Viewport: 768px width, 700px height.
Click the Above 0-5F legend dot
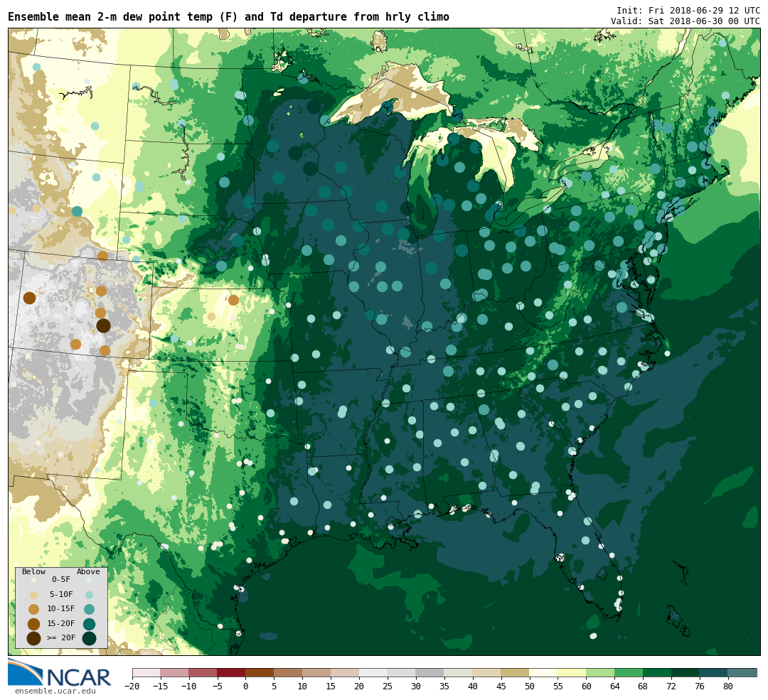tap(89, 580)
